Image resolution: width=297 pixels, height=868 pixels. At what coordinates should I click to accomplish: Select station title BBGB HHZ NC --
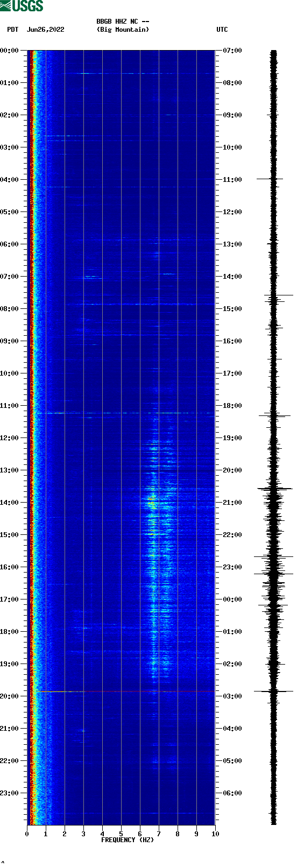pos(123,22)
